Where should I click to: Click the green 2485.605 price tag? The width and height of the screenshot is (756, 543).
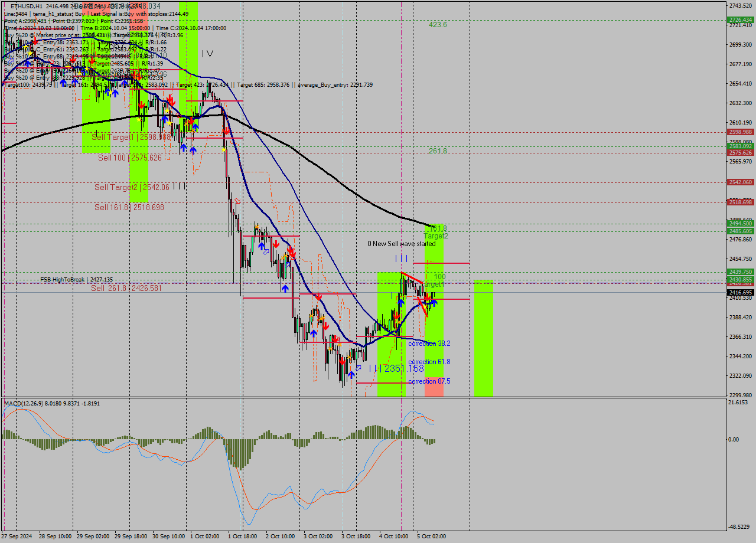[x=741, y=231]
